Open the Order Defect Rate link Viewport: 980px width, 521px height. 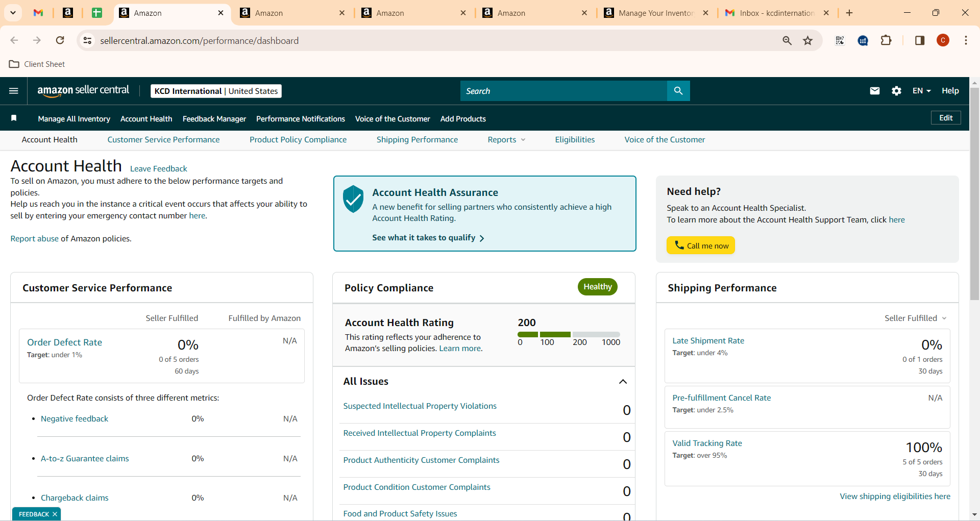(x=64, y=342)
